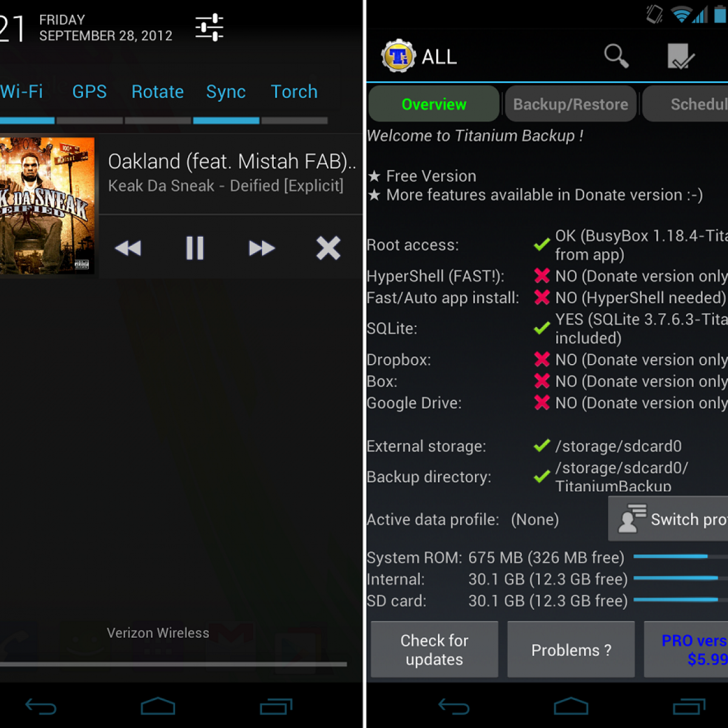Open the Keak Da Sneak album art
Viewport: 728px width, 728px height.
click(x=47, y=206)
